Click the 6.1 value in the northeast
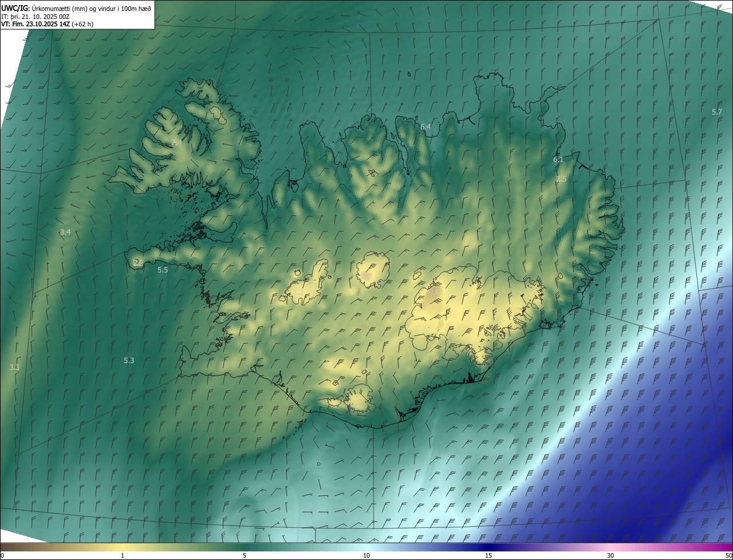 coord(558,159)
